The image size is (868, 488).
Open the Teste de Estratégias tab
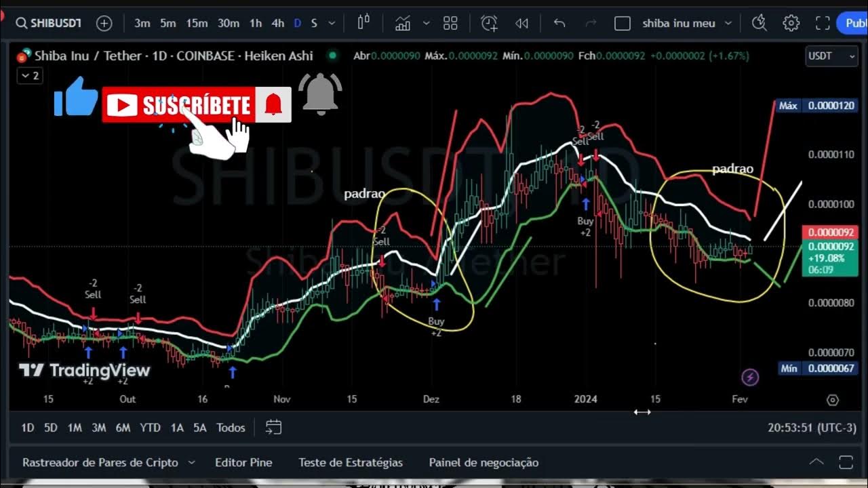click(351, 462)
